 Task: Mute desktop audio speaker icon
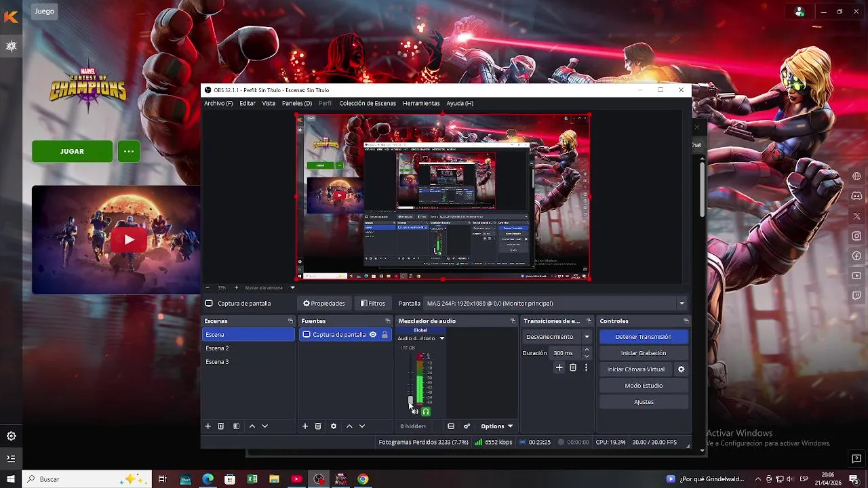tap(414, 411)
